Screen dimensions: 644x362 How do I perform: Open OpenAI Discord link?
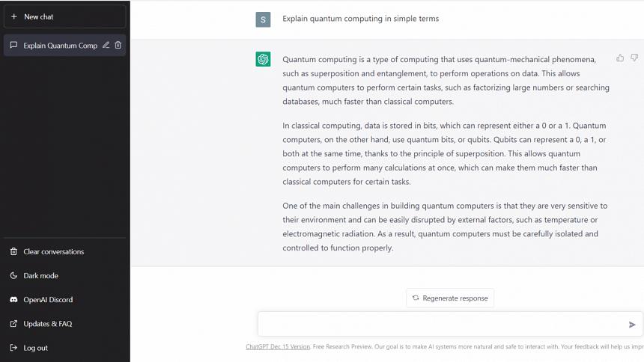coord(48,300)
